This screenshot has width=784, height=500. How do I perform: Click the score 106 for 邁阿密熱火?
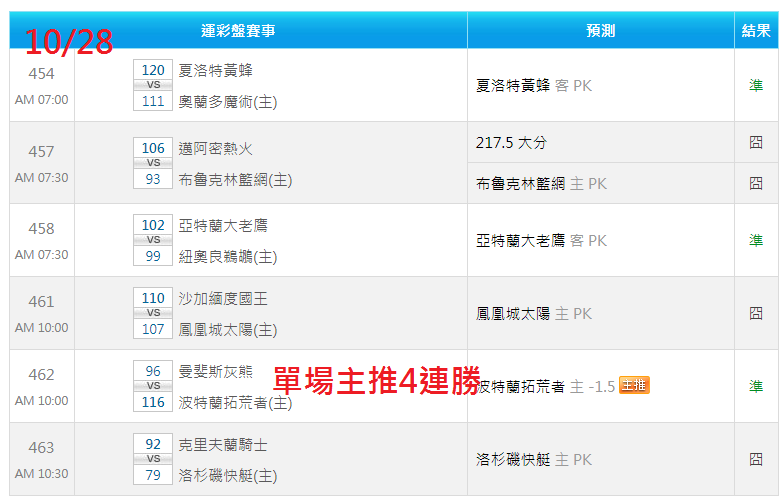(x=153, y=148)
